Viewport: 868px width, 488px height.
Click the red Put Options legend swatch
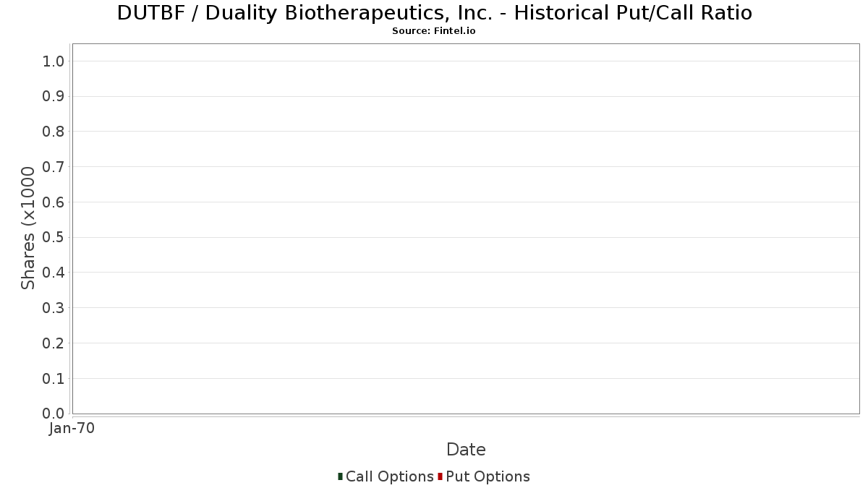click(x=440, y=476)
